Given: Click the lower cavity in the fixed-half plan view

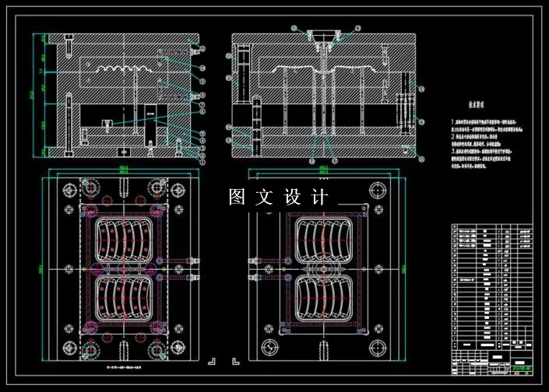Looking at the screenshot, I should [x=324, y=299].
